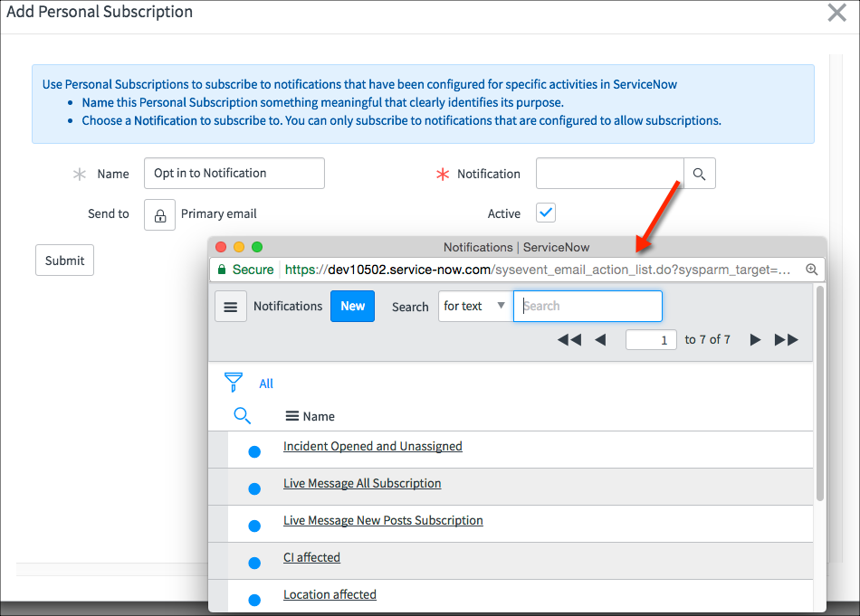This screenshot has height=616, width=860.
Task: Click the blue dot beside CI affected
Action: pos(254,563)
